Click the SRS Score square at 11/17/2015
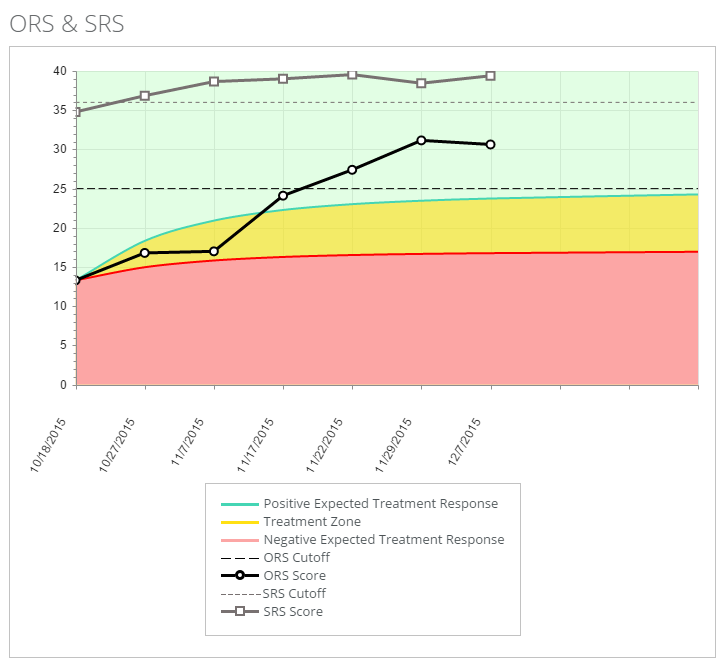 [283, 78]
